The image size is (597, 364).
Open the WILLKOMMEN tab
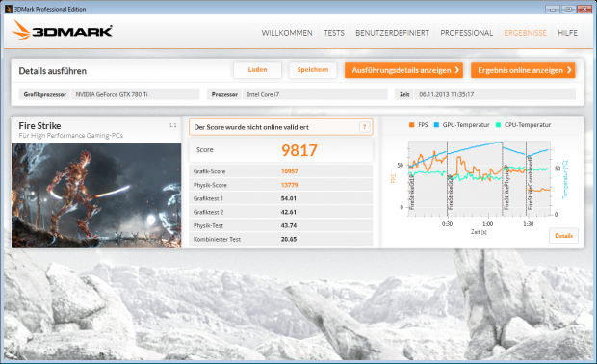coord(287,33)
